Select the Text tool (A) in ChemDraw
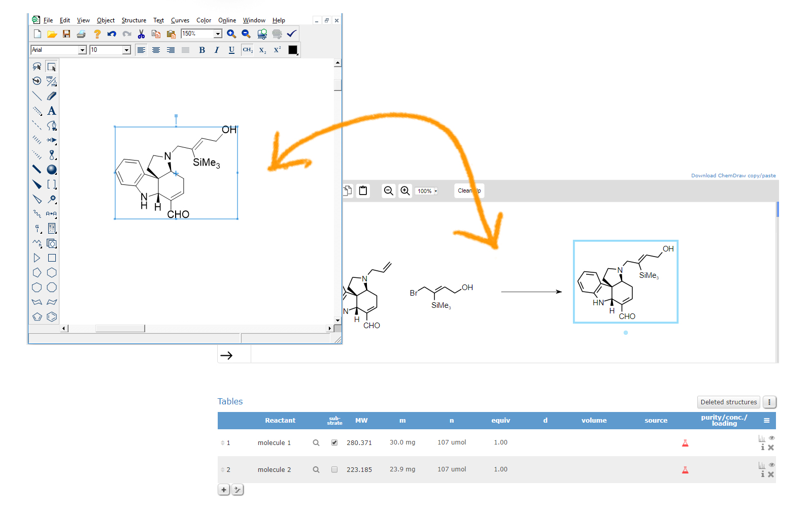Screen dimensions: 812x508 [x=52, y=111]
